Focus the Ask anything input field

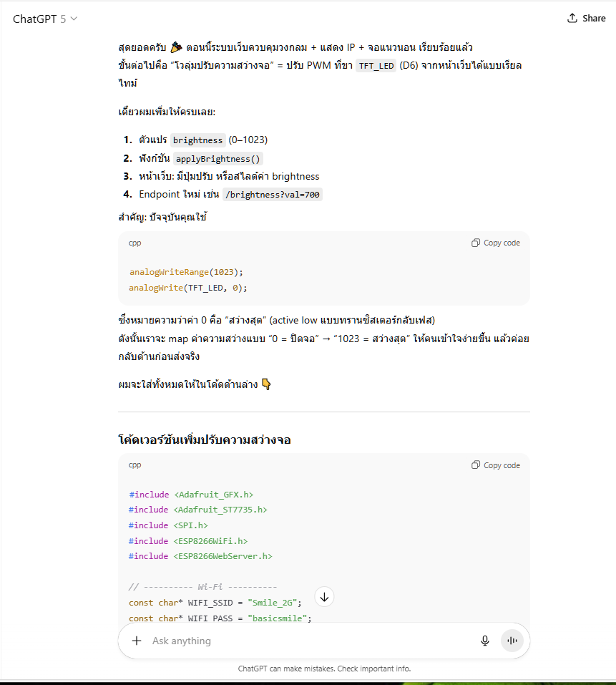coord(308,641)
